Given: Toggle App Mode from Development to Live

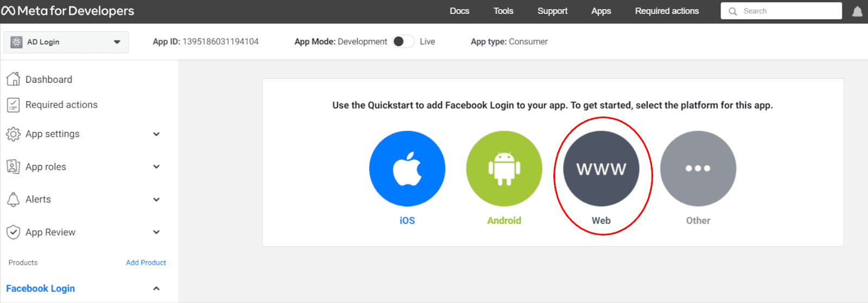Looking at the screenshot, I should pyautogui.click(x=403, y=42).
